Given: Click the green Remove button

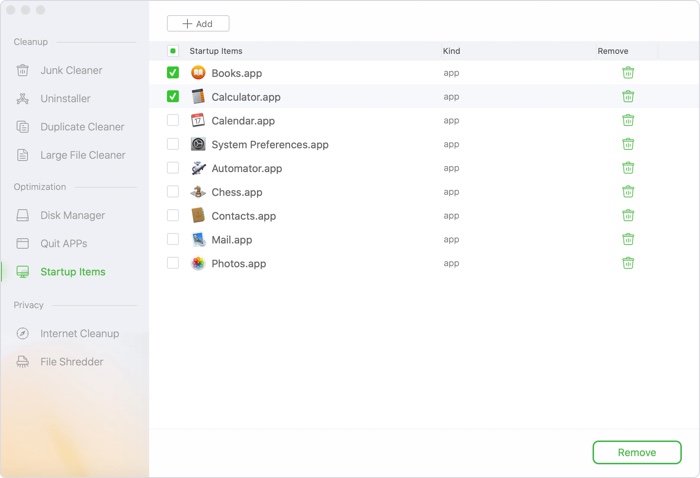Looking at the screenshot, I should click(637, 453).
